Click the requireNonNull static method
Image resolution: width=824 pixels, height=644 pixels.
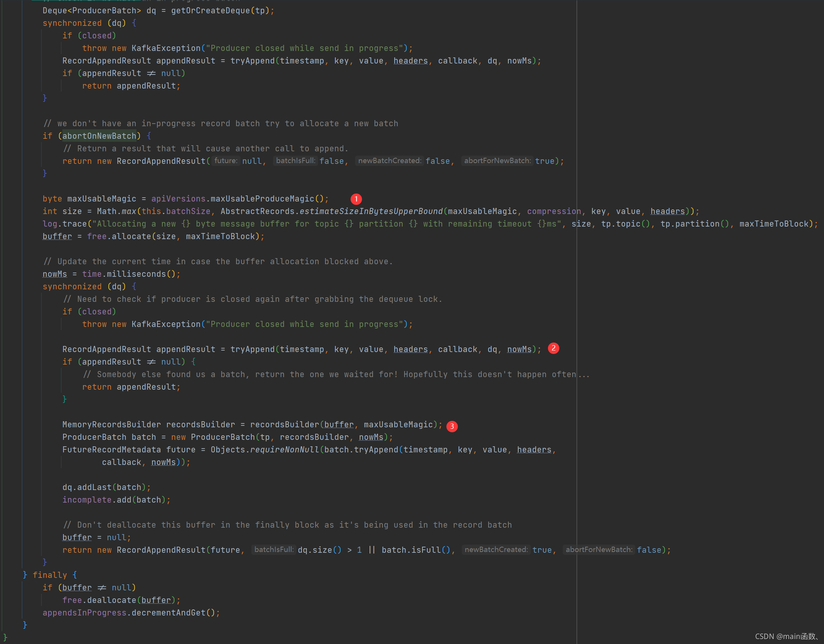(284, 450)
